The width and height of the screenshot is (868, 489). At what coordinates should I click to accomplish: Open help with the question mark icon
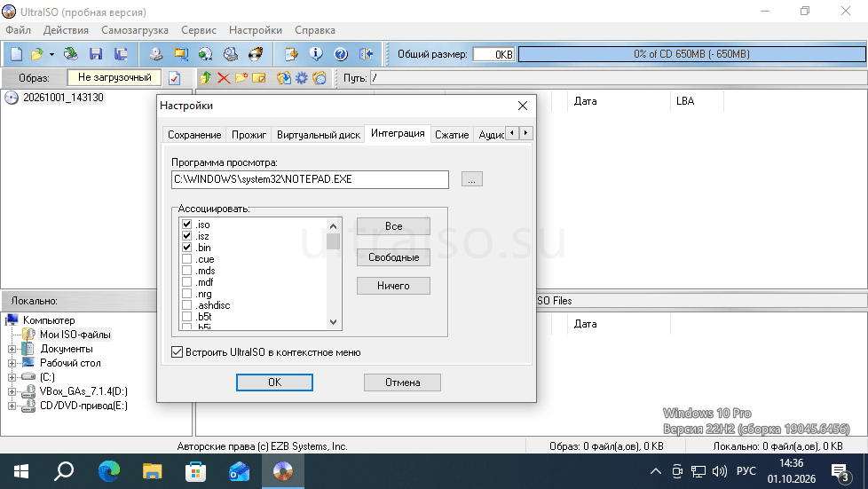tap(341, 54)
